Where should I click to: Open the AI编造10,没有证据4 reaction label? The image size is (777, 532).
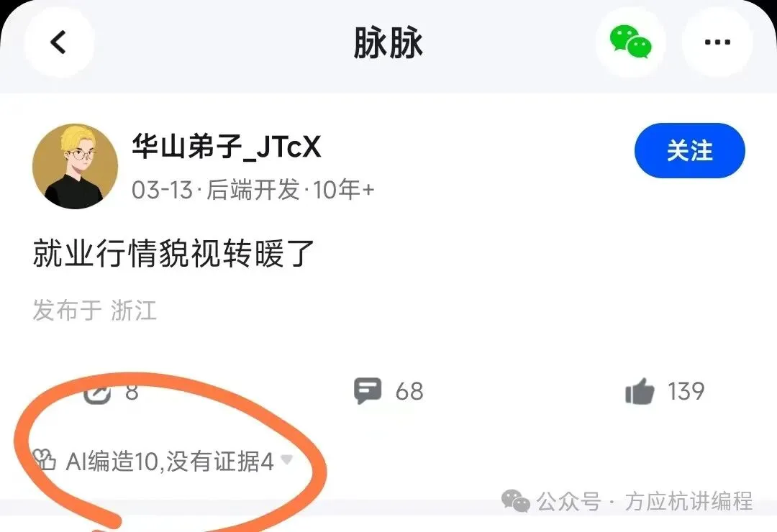click(170, 461)
